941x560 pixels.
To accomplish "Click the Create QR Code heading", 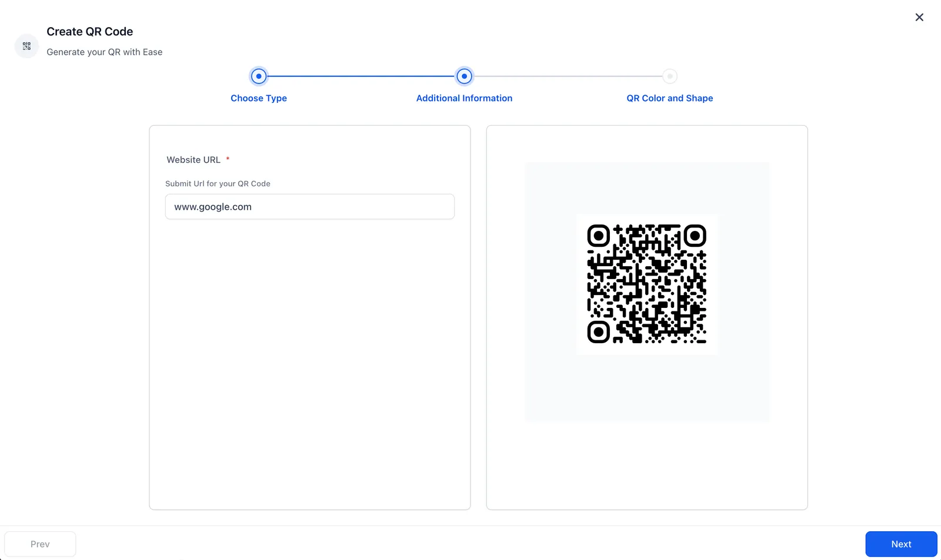I will (x=90, y=32).
